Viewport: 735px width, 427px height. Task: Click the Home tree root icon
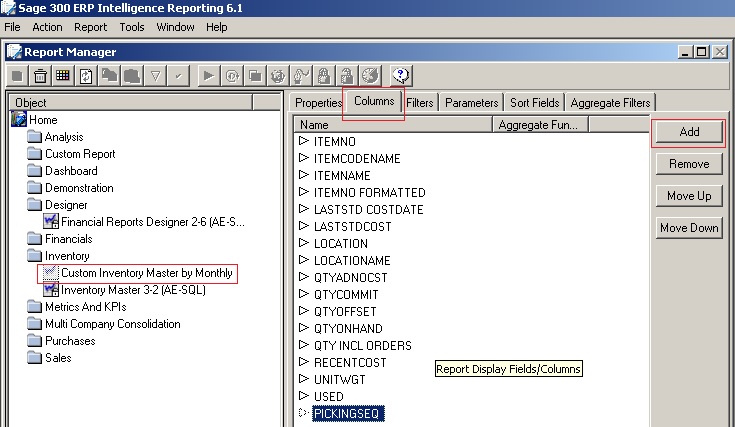point(19,120)
